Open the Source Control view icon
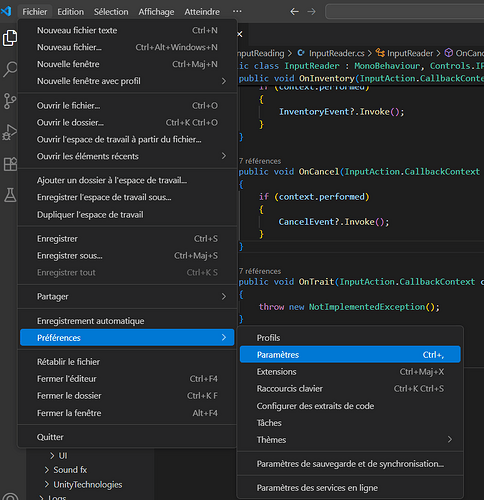Viewport: 484px width, 500px height. click(10, 101)
